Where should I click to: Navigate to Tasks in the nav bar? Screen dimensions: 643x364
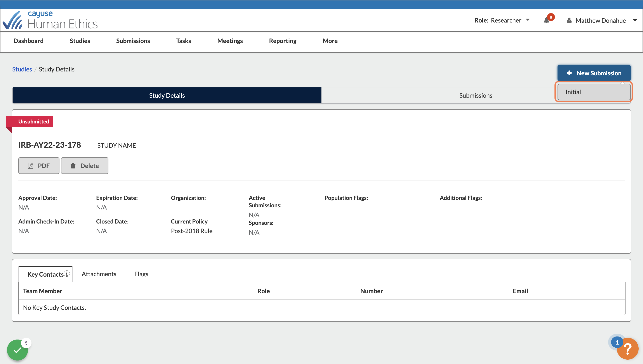pyautogui.click(x=184, y=41)
